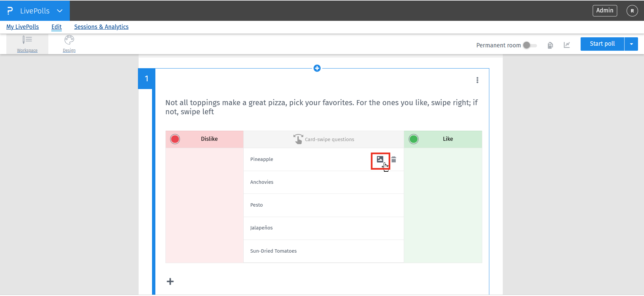Viewport: 644px width, 296px height.
Task: Click the Start poll button
Action: coord(602,44)
